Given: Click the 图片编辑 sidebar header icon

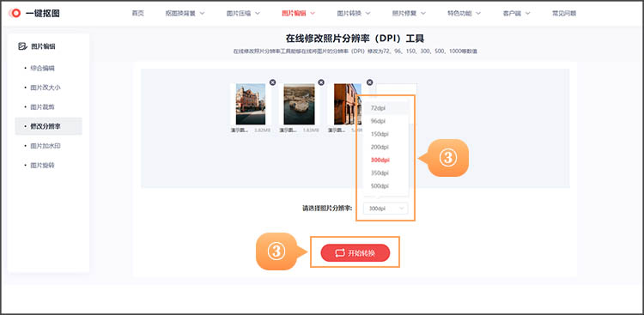Looking at the screenshot, I should click(x=22, y=46).
